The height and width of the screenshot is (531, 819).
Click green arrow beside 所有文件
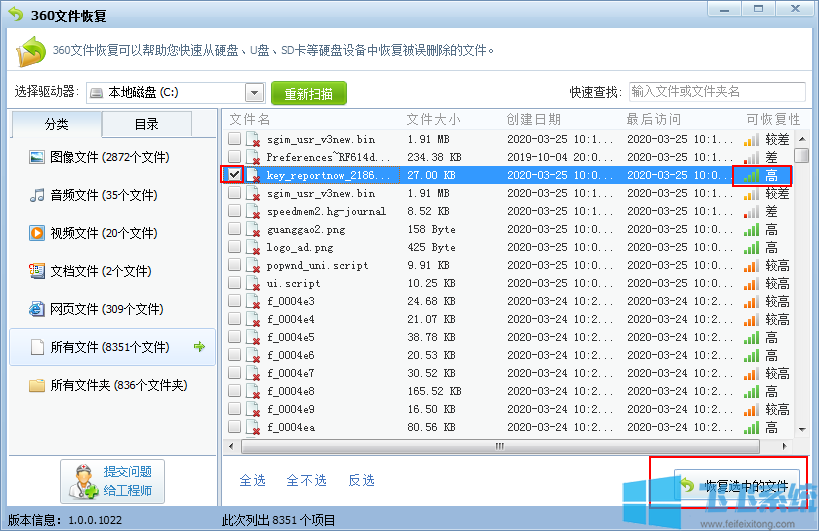pos(199,347)
